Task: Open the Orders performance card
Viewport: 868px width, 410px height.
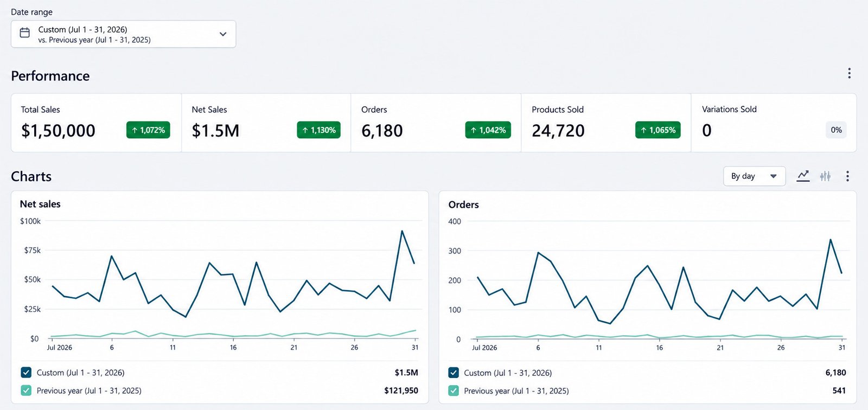Action: 436,123
